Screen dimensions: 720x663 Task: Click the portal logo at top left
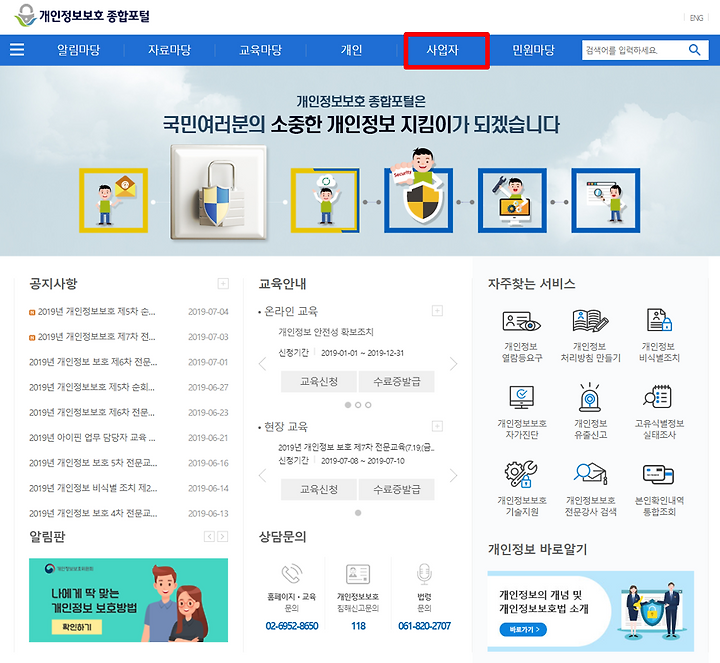click(82, 16)
